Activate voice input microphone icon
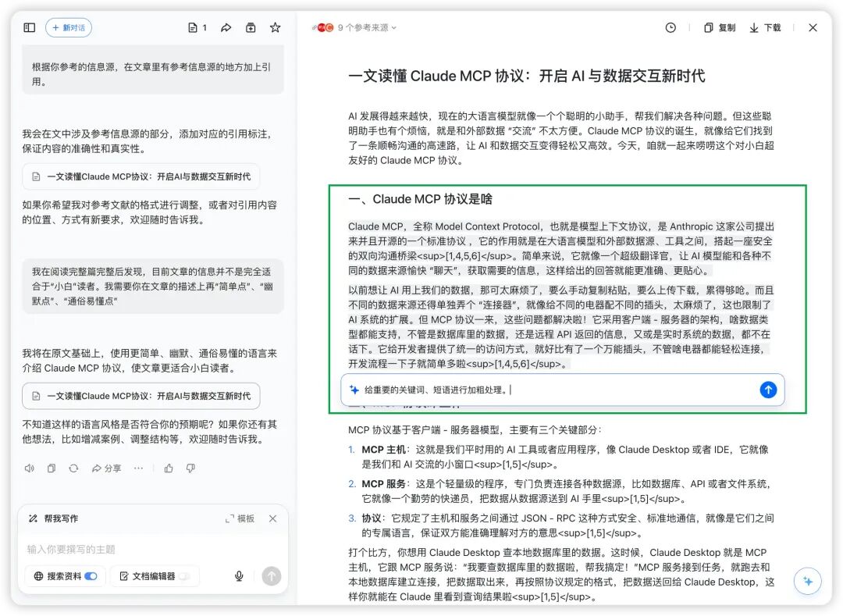 (x=240, y=575)
